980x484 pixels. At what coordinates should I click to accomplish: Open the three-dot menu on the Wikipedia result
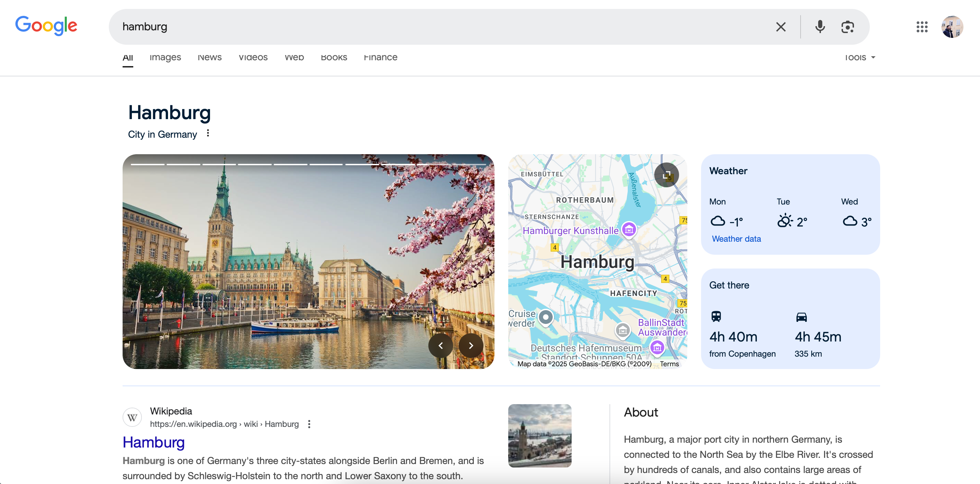(309, 424)
